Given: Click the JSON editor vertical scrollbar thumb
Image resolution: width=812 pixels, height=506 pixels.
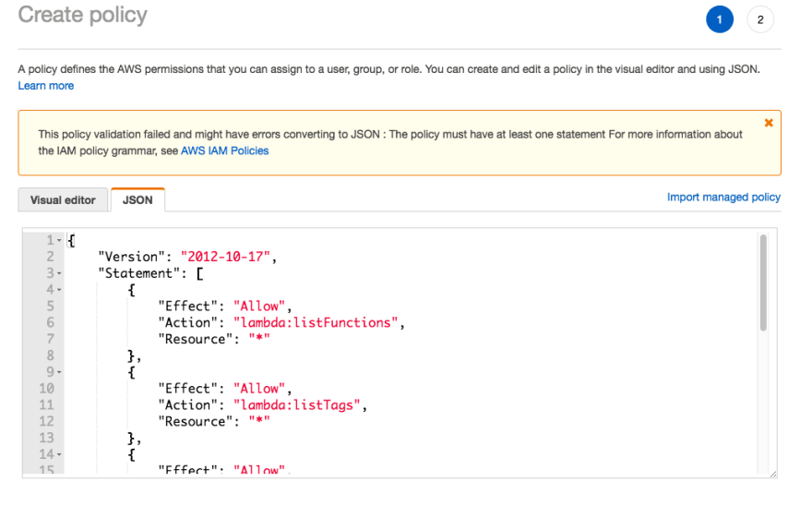Looking at the screenshot, I should [763, 283].
